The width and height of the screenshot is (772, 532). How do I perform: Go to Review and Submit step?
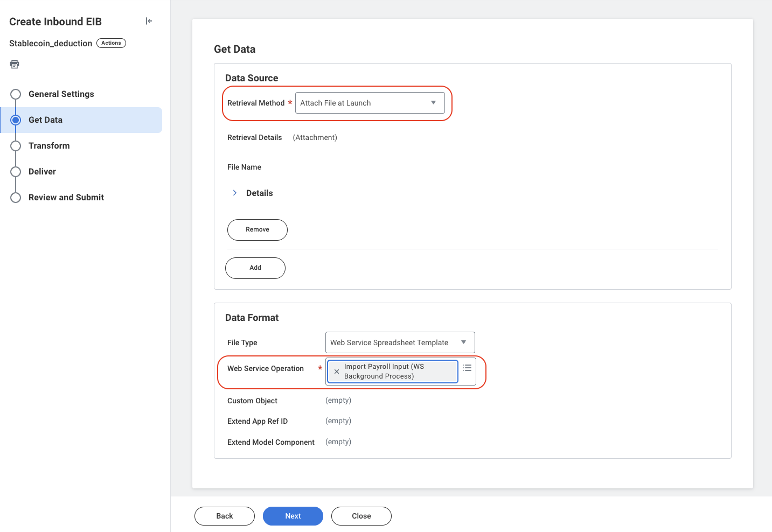pos(66,198)
